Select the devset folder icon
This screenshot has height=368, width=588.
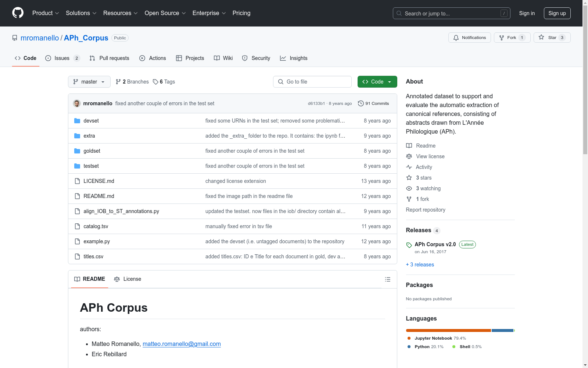tap(77, 121)
